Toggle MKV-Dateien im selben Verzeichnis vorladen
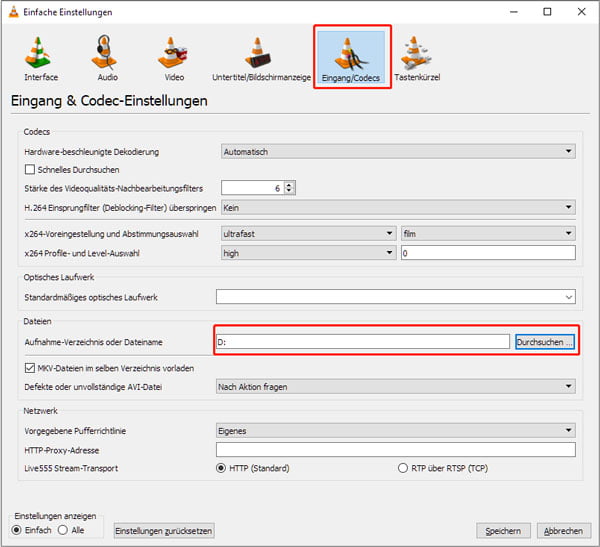Screen dimensions: 600x547 (x=30, y=368)
